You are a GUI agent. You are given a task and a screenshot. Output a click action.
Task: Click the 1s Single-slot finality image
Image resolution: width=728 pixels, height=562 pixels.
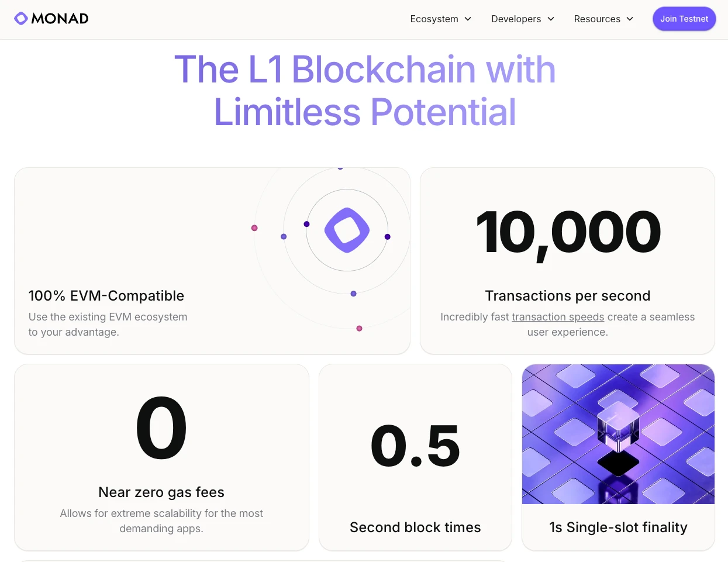618,435
